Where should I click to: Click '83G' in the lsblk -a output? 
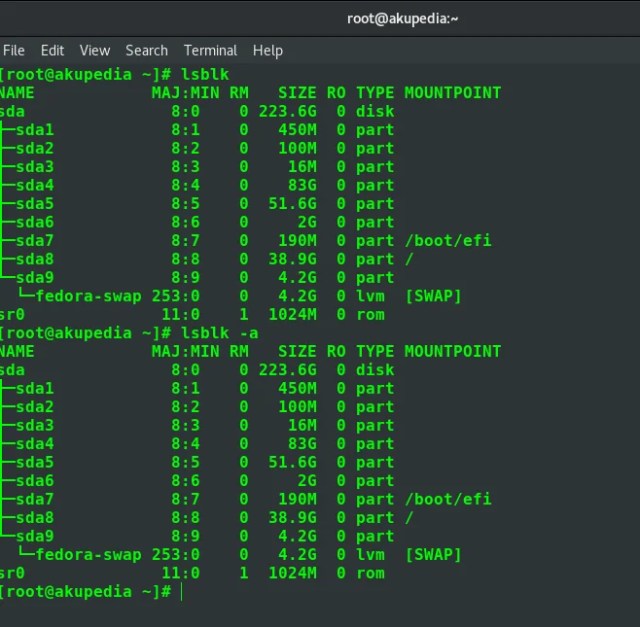302,444
